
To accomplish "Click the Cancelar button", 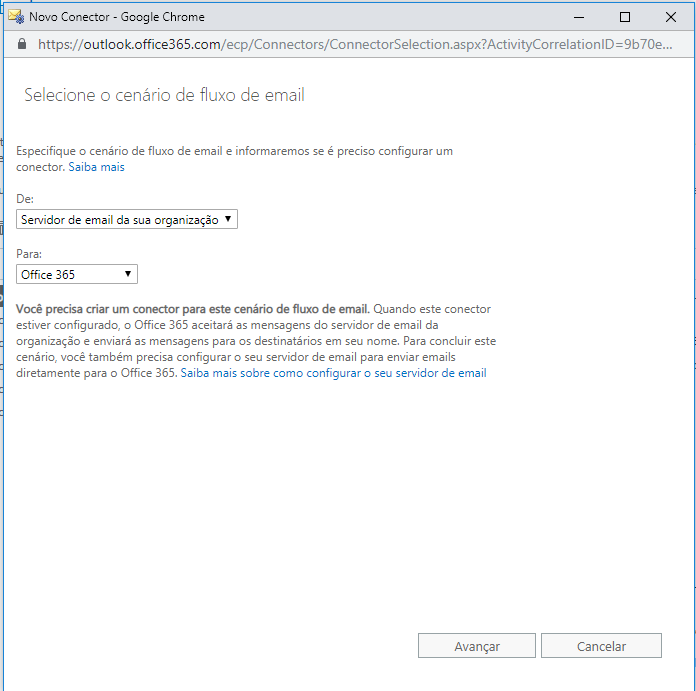I will pos(601,646).
